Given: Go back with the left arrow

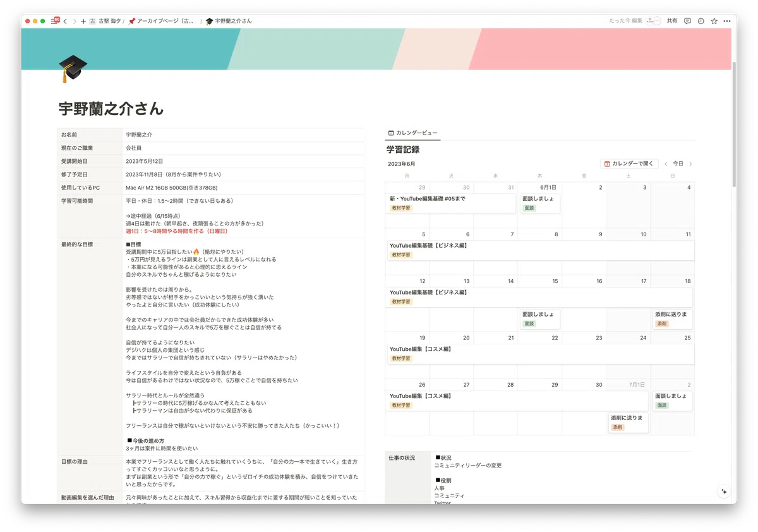Looking at the screenshot, I should coord(65,21).
